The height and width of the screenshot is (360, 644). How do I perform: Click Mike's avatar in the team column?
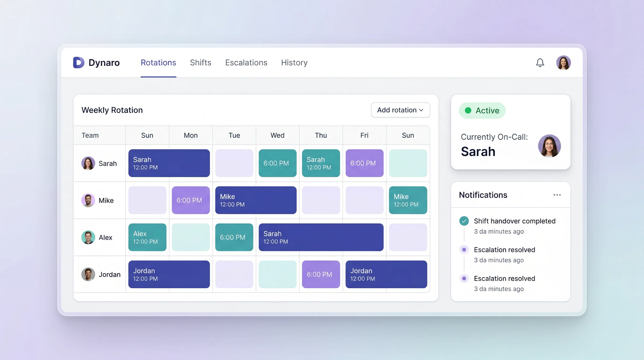(x=88, y=200)
